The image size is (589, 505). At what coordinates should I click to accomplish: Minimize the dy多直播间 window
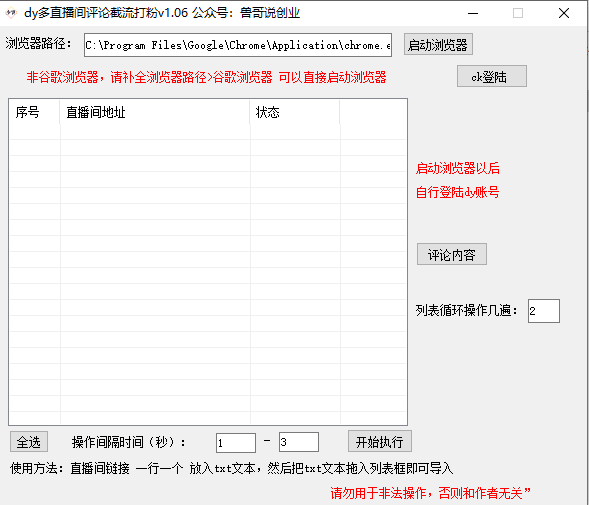point(473,13)
